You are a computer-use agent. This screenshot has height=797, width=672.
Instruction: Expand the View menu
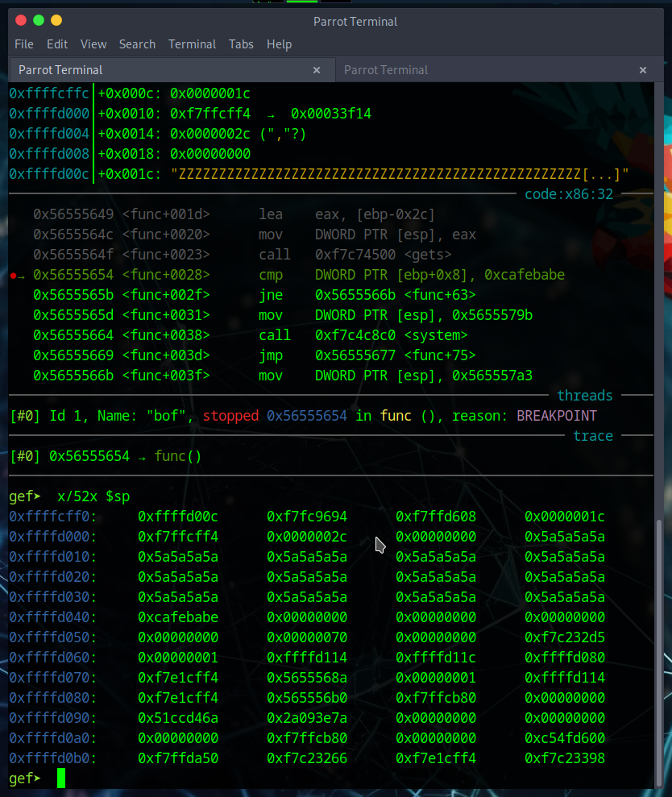93,44
